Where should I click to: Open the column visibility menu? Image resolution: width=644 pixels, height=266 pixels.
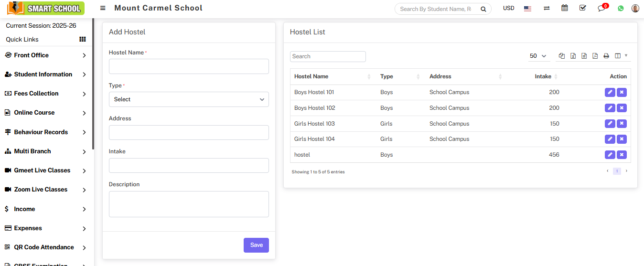coord(621,56)
